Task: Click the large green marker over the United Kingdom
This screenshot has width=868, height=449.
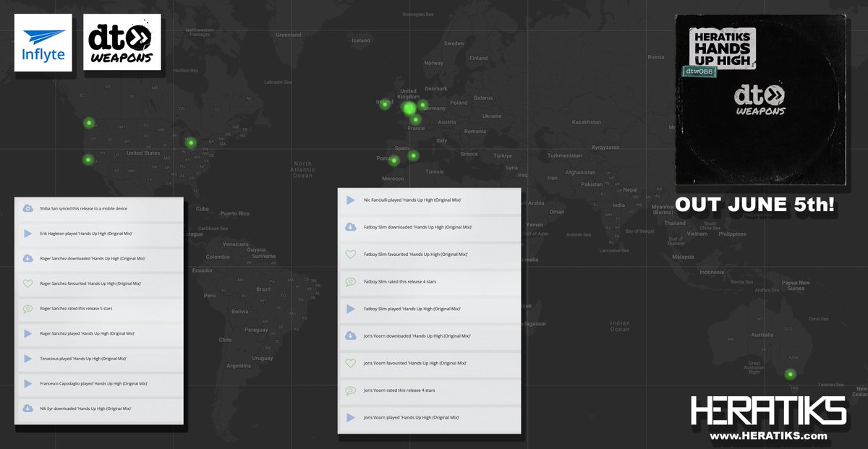Action: pos(409,108)
